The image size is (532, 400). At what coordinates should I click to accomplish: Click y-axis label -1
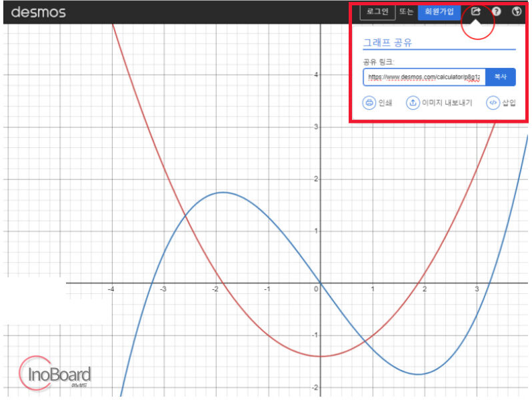(315, 335)
